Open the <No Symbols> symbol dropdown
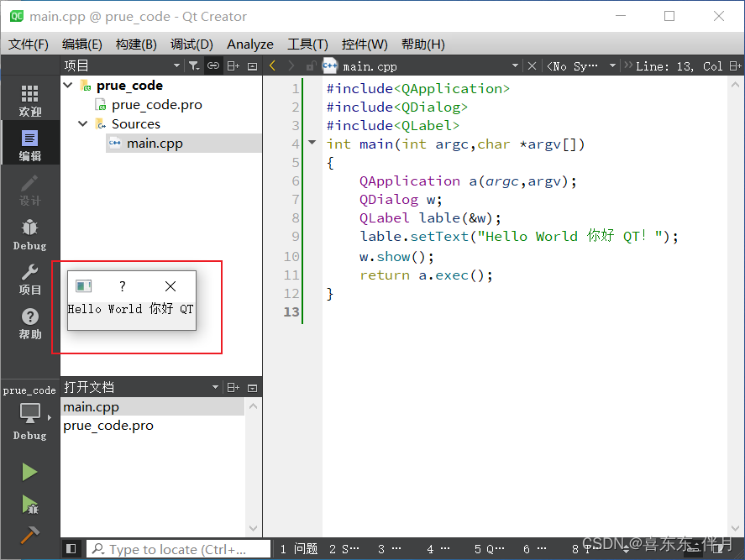The image size is (745, 560). 580,65
